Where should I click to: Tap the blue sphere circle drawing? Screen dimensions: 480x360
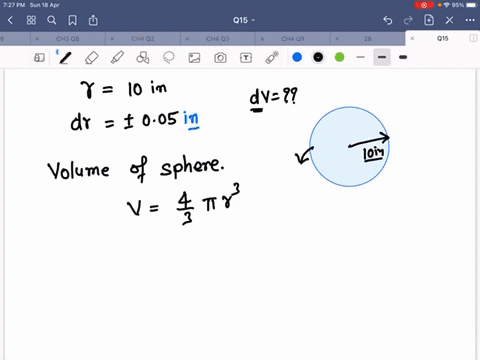349,146
